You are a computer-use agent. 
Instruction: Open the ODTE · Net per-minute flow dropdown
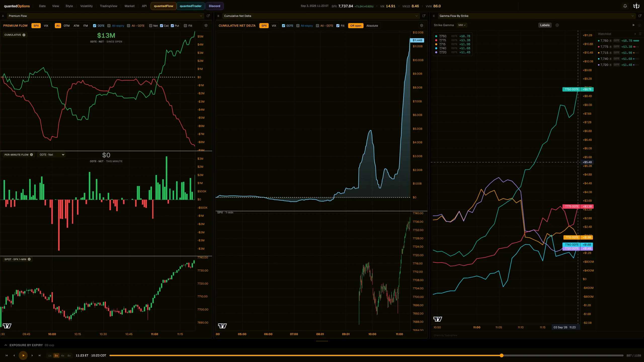point(52,155)
